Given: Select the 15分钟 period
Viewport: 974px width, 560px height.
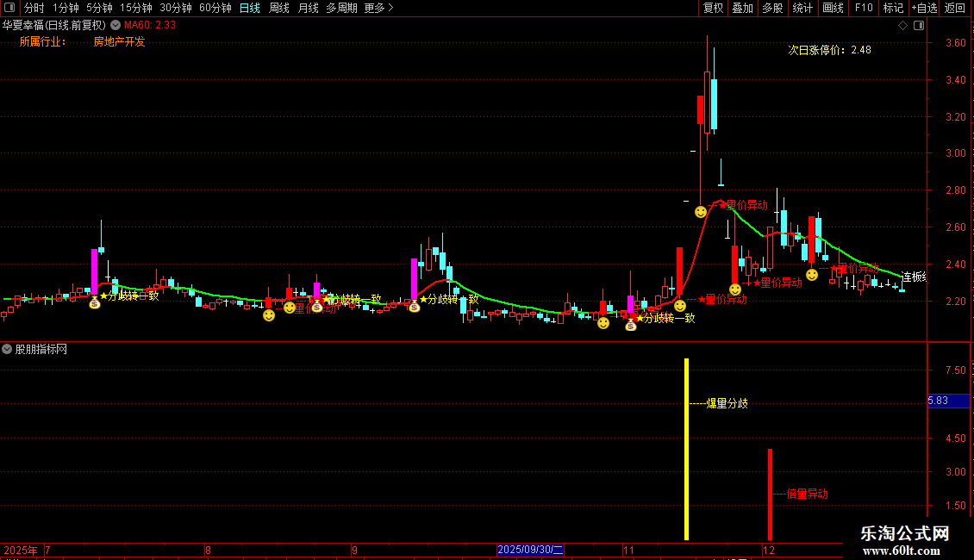Looking at the screenshot, I should click(136, 8).
